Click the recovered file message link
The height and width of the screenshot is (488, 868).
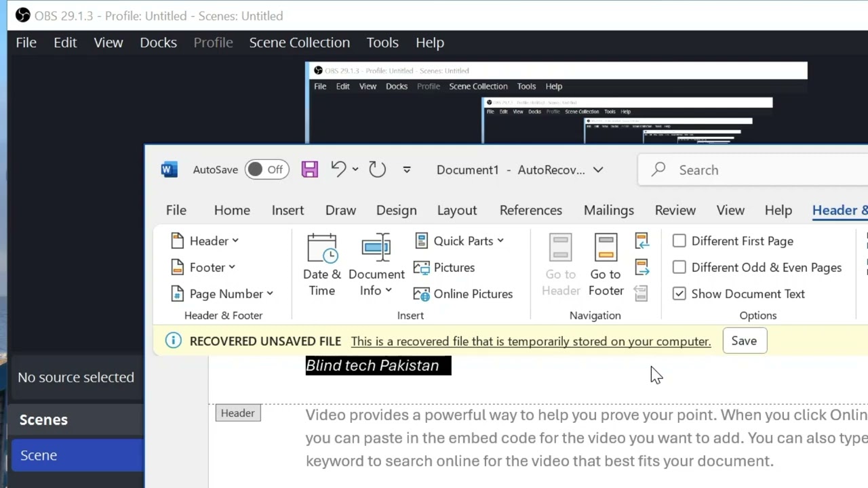(x=531, y=342)
